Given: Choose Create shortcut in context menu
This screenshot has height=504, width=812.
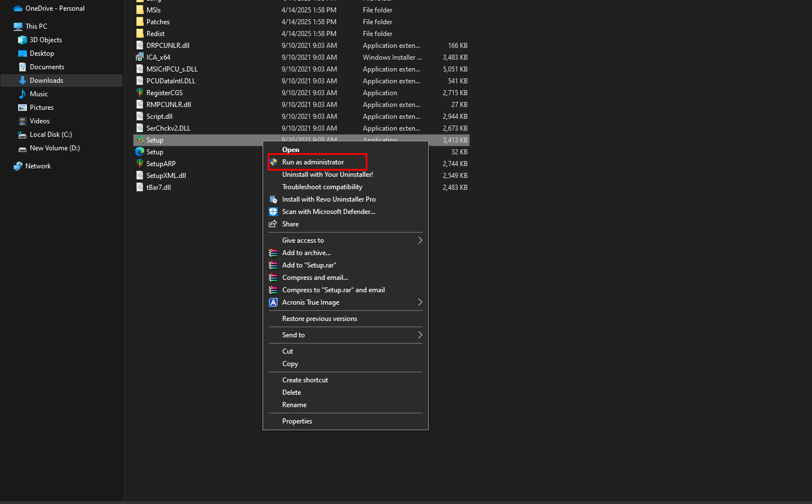Looking at the screenshot, I should tap(305, 380).
